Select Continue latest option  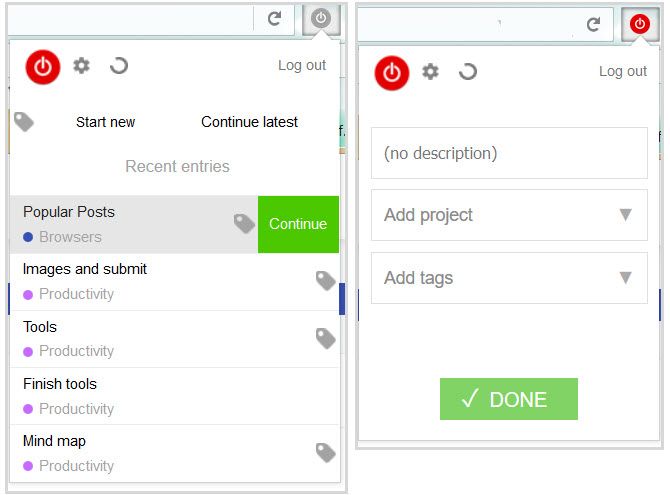(249, 122)
